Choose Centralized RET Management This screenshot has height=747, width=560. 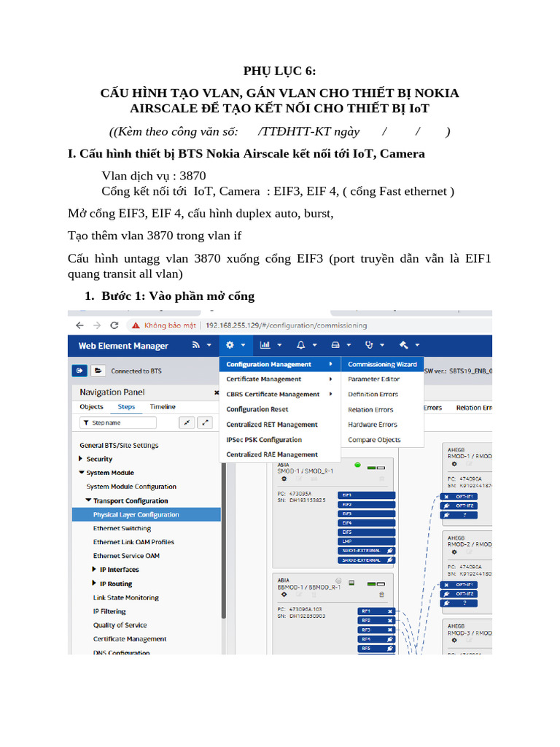(280, 425)
